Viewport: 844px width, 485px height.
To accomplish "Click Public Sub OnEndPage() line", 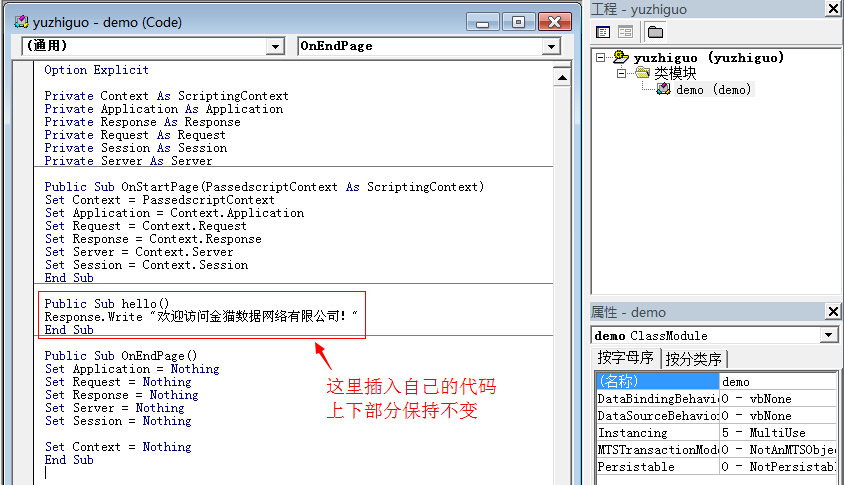I will tap(121, 356).
